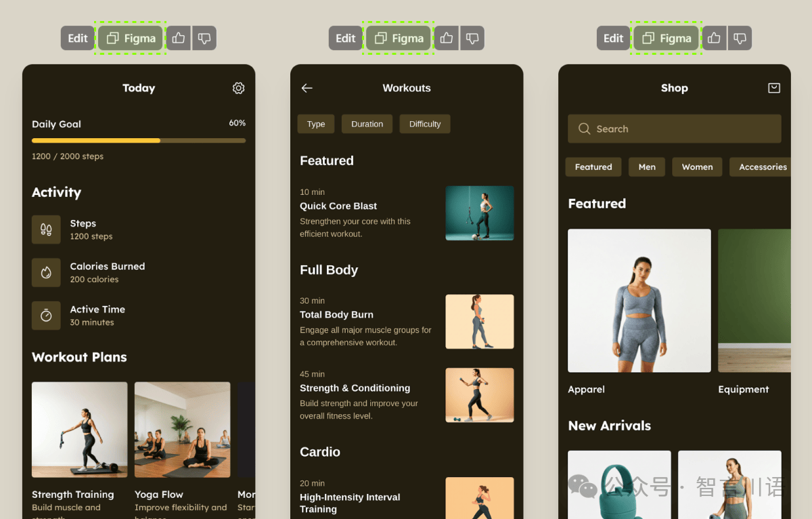This screenshot has width=812, height=519.
Task: Click the Figma button above the Today screen
Action: [x=131, y=38]
